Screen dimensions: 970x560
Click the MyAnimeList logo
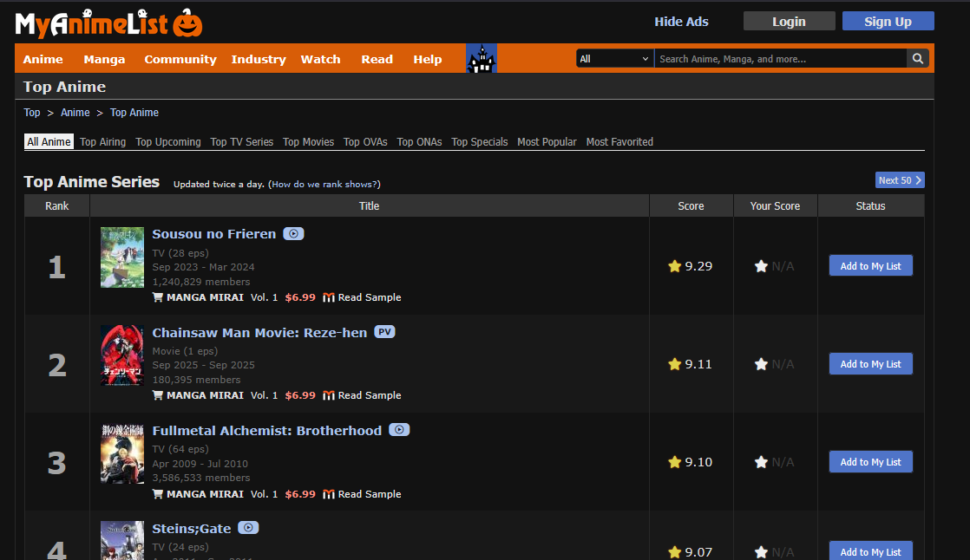[x=108, y=23]
